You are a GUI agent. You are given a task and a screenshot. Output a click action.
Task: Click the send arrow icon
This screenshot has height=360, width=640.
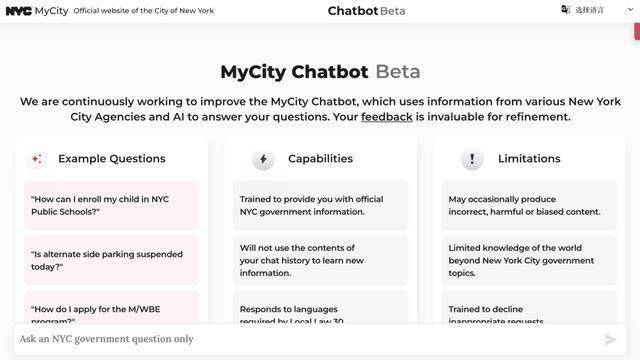pyautogui.click(x=610, y=339)
